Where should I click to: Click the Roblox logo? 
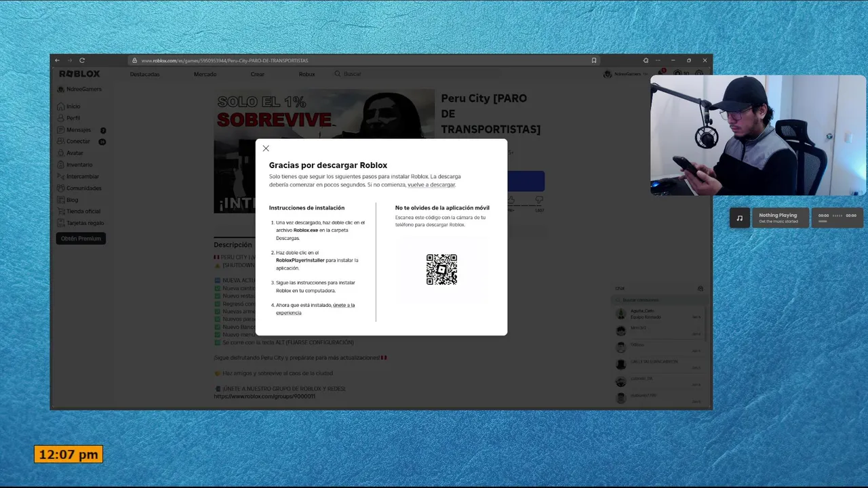coord(79,74)
